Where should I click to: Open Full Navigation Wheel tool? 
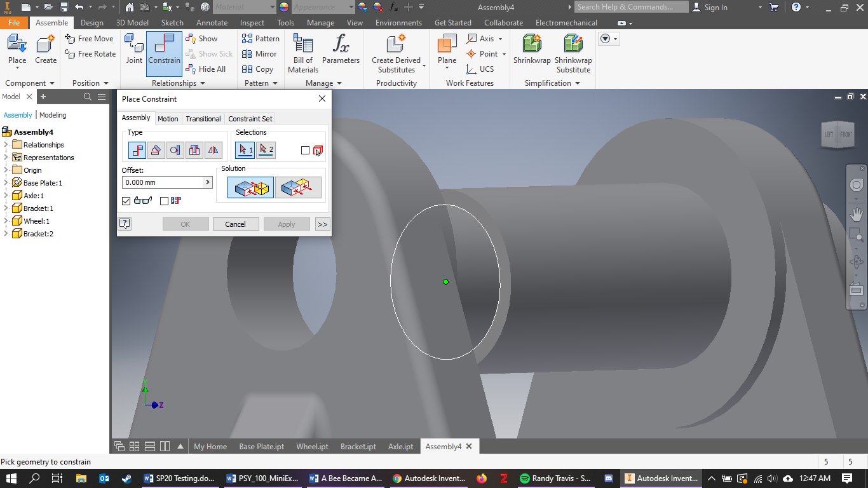tap(856, 185)
